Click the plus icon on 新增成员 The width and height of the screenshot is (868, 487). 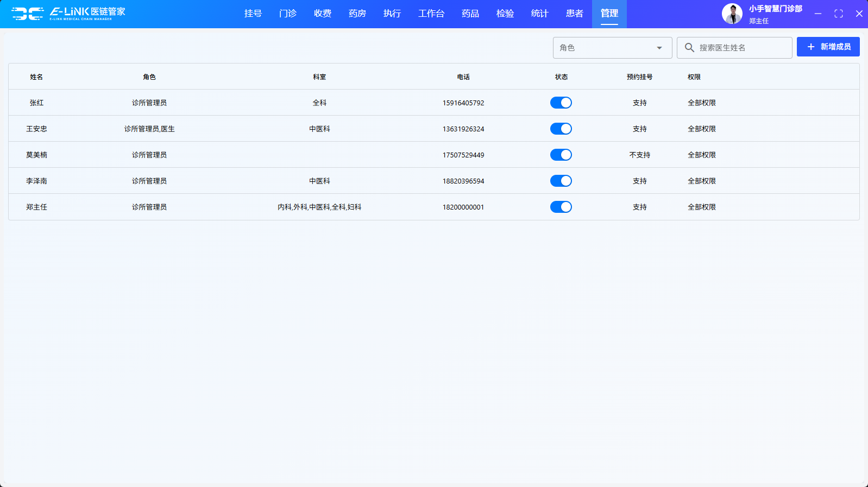(811, 47)
